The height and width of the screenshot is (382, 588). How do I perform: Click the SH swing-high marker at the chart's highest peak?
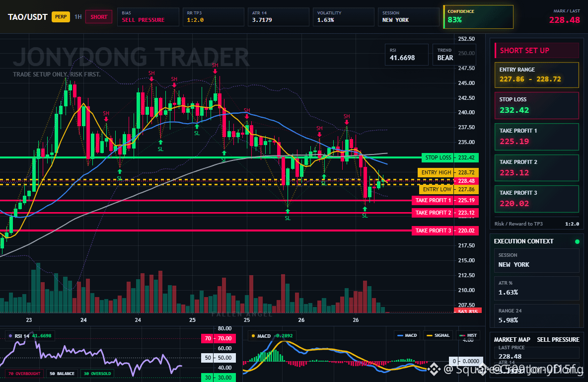(x=215, y=68)
